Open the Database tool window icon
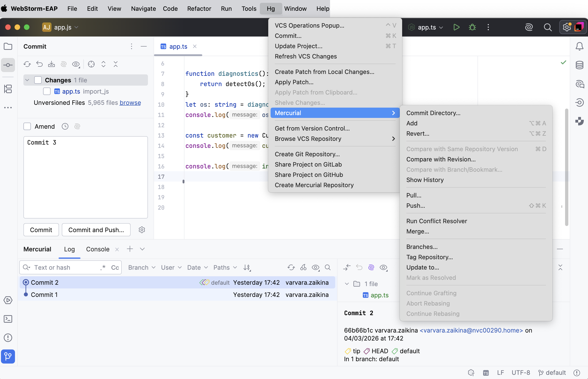The height and width of the screenshot is (379, 588). pos(579,65)
